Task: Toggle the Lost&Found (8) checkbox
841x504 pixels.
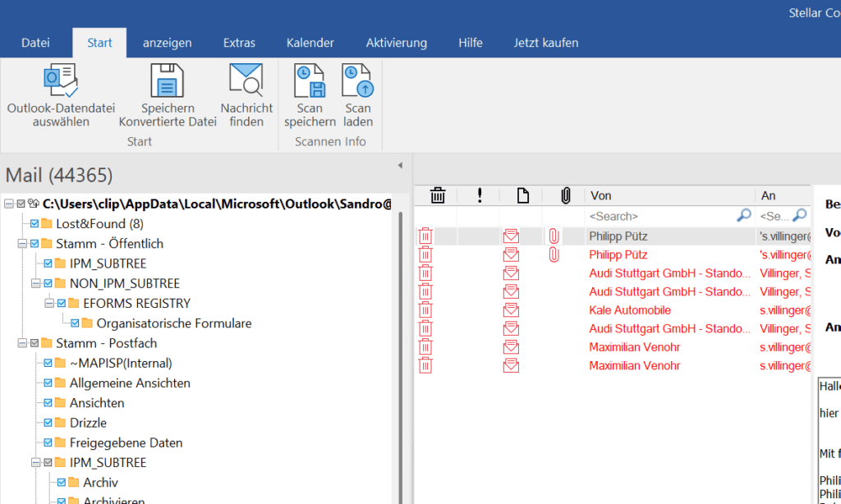Action: point(34,223)
